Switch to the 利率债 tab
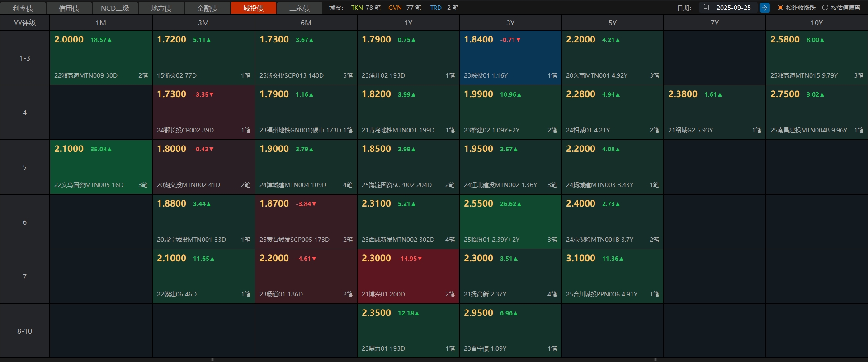Image resolution: width=868 pixels, height=362 pixels. 23,8
